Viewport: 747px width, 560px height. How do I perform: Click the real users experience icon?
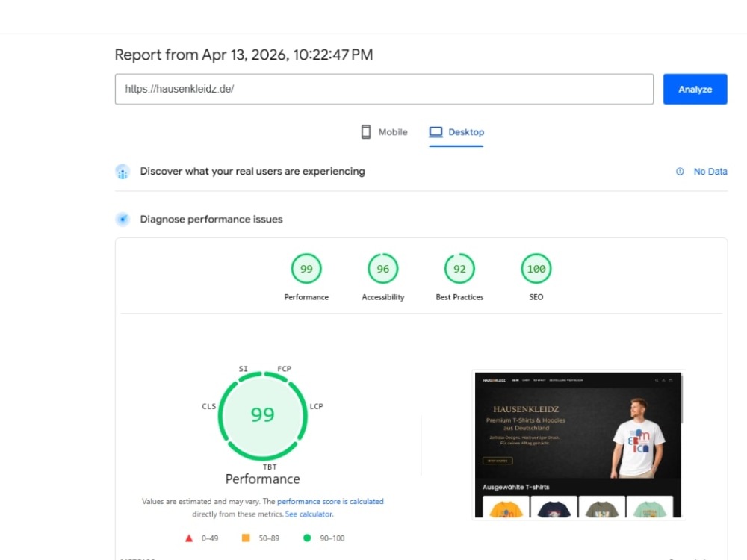point(123,172)
